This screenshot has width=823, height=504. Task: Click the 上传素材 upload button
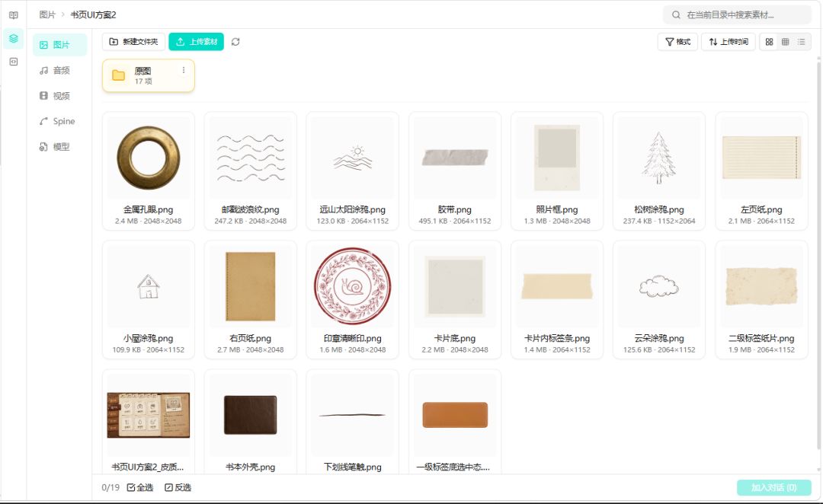pyautogui.click(x=197, y=41)
